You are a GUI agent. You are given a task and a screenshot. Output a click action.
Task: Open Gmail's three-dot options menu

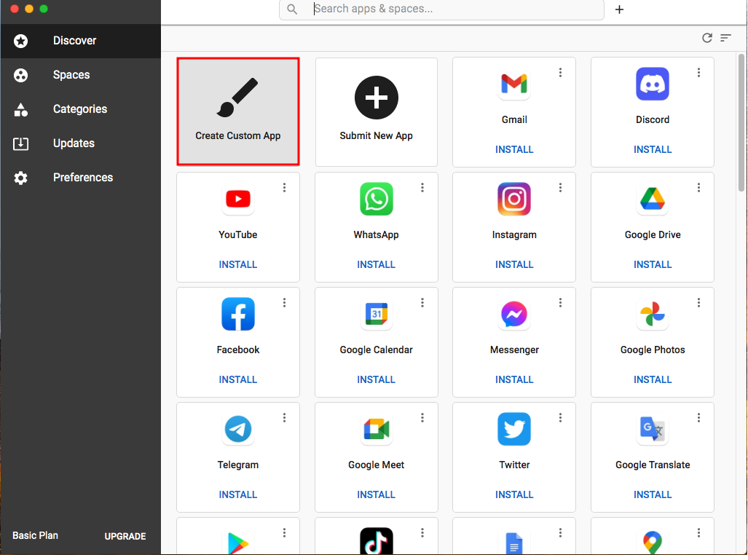560,73
